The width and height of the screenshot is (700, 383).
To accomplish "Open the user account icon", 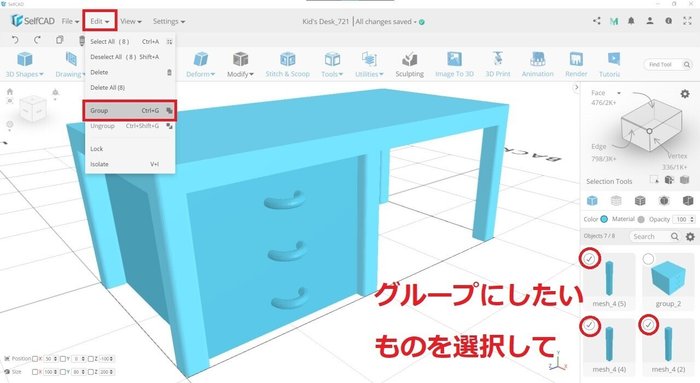I will 650,21.
